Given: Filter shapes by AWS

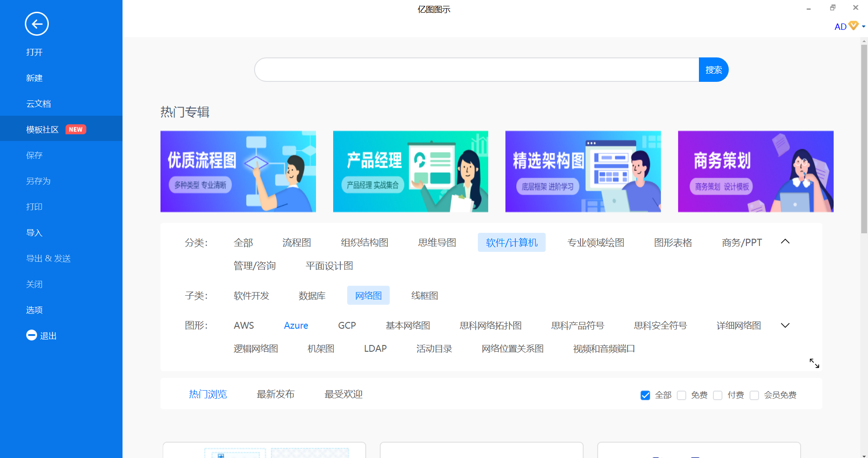Looking at the screenshot, I should click(244, 326).
